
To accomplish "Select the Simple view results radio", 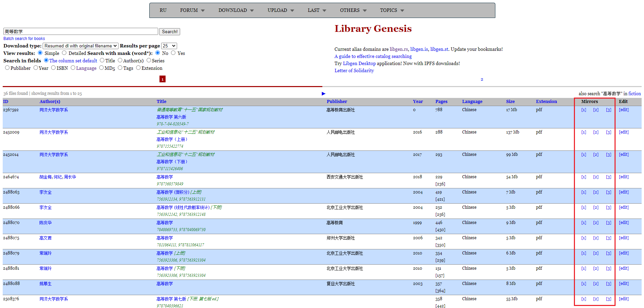I will tap(40, 53).
